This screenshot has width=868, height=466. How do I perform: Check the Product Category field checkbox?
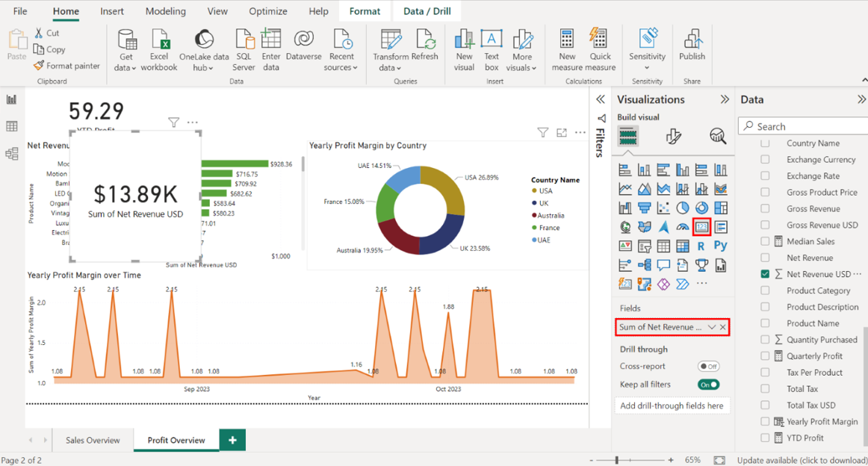pos(765,291)
